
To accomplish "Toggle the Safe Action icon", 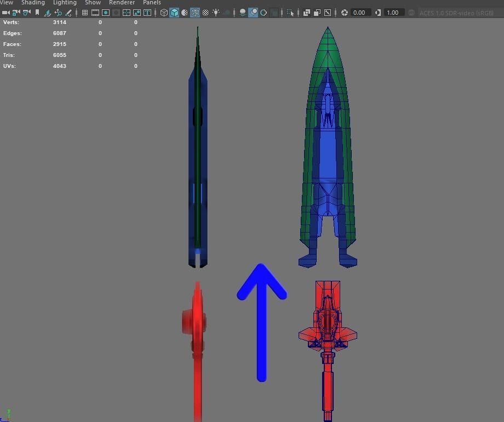I will tap(137, 13).
